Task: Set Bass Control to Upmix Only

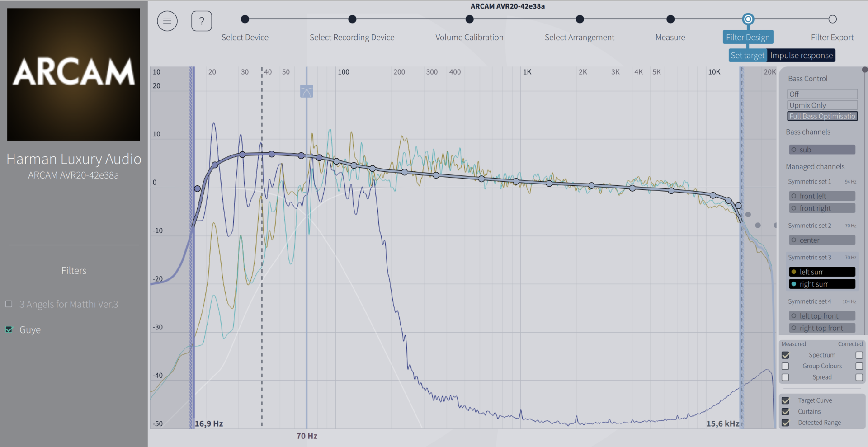Action: pos(822,105)
